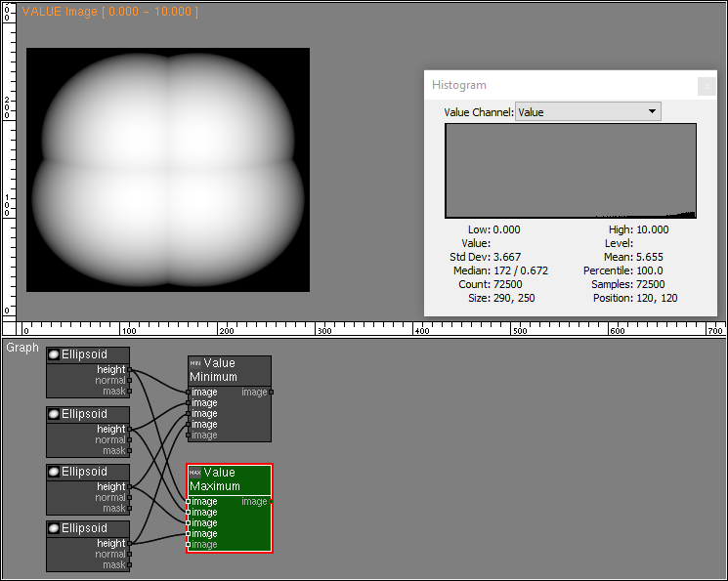Select the first Ellipsoid's normal output port

(130, 381)
